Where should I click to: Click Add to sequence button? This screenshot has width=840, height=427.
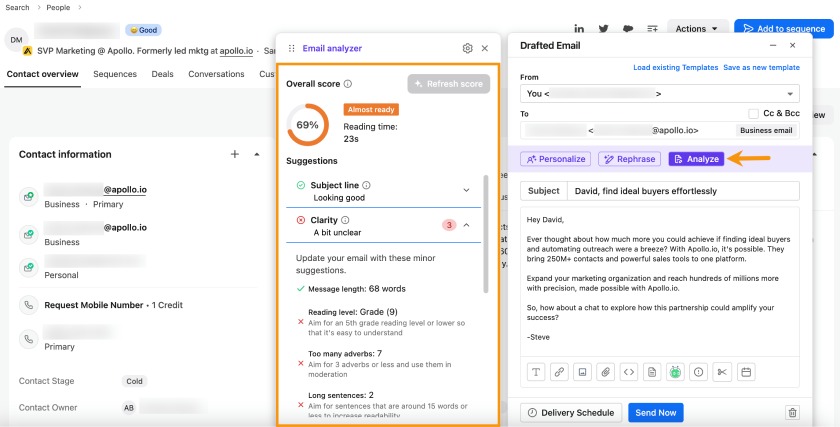(x=784, y=29)
